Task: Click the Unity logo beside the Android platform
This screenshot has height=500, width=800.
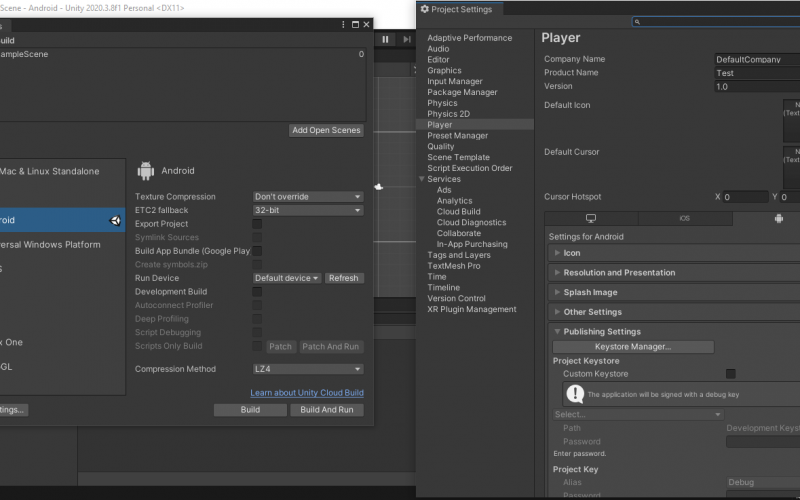Action: [115, 220]
